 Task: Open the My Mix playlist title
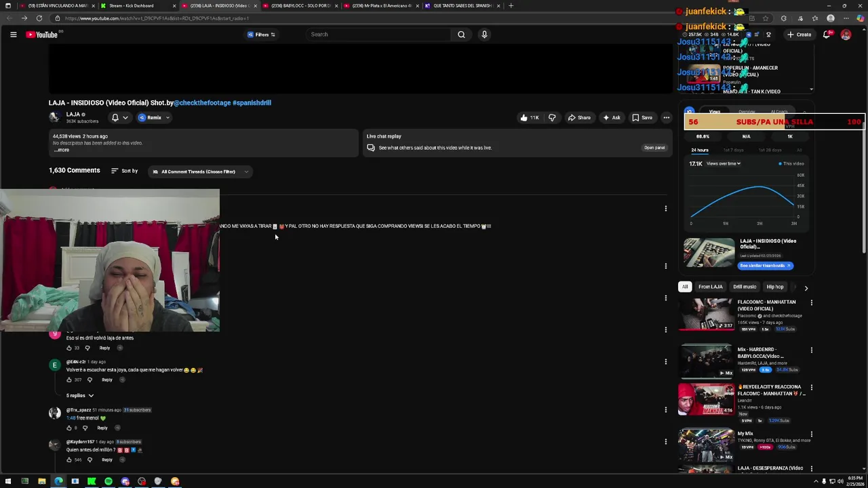745,434
